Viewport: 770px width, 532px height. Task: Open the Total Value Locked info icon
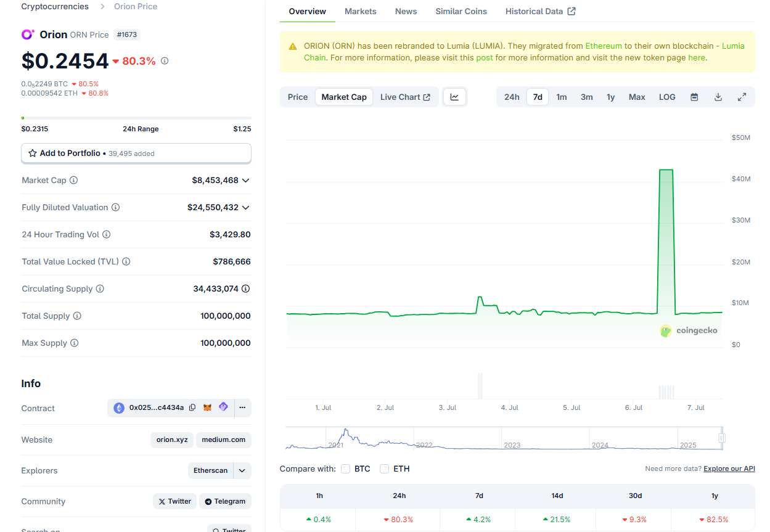[x=126, y=261]
